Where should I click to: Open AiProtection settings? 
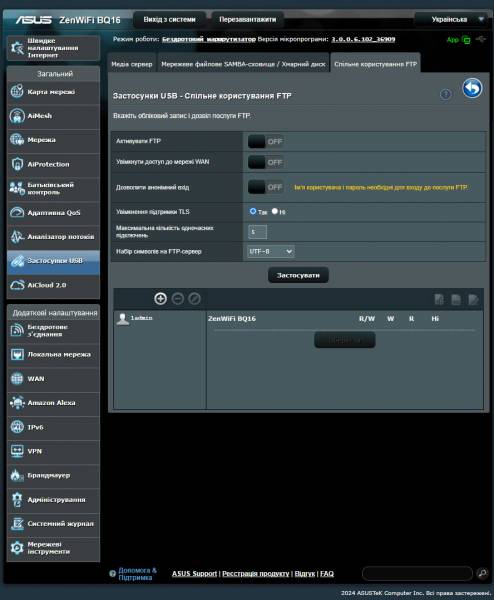point(53,165)
